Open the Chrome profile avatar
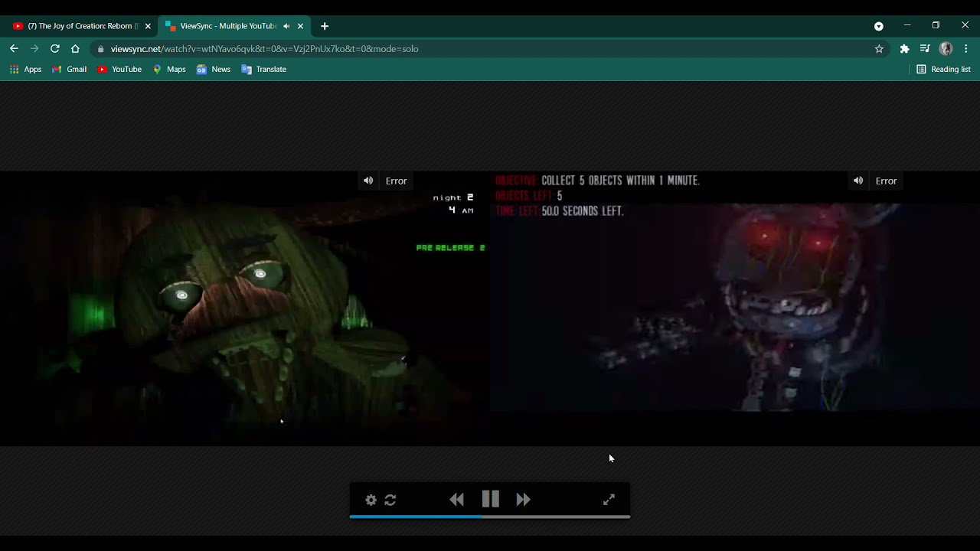The width and height of the screenshot is (980, 551). [x=946, y=49]
